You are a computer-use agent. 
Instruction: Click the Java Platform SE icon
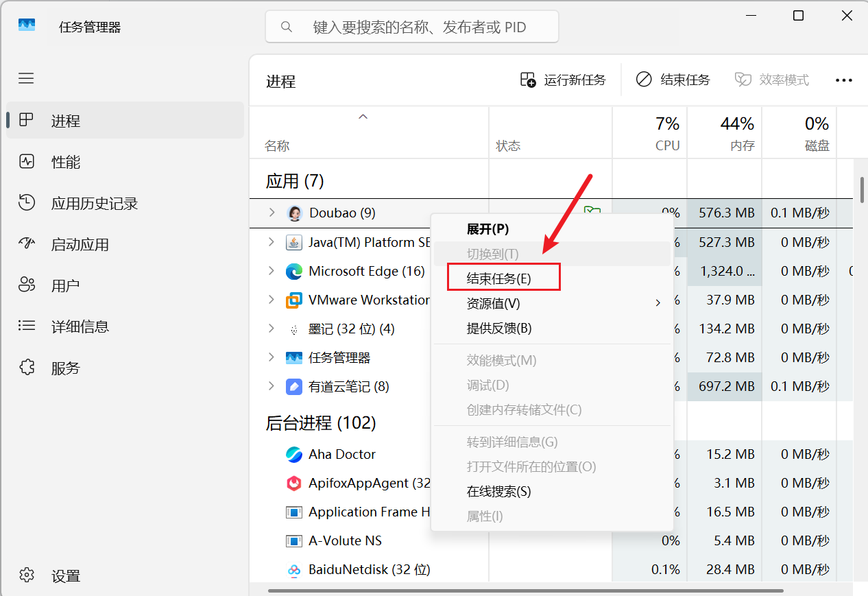click(x=294, y=242)
